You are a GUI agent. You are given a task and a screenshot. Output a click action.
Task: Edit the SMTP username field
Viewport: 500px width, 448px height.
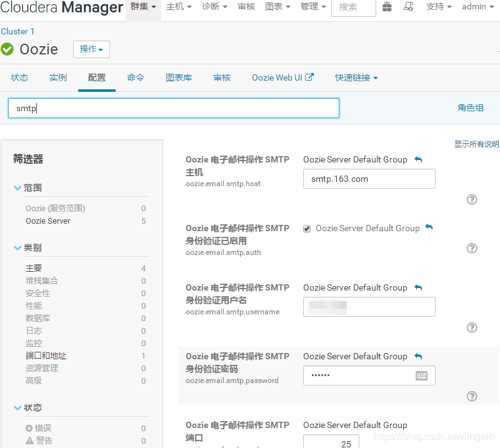click(x=369, y=307)
